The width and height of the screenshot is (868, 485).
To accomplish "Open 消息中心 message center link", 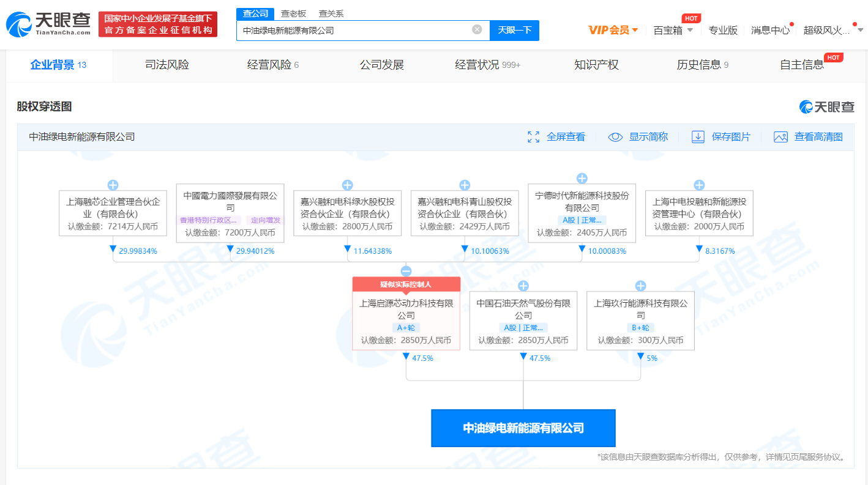I will (x=770, y=30).
